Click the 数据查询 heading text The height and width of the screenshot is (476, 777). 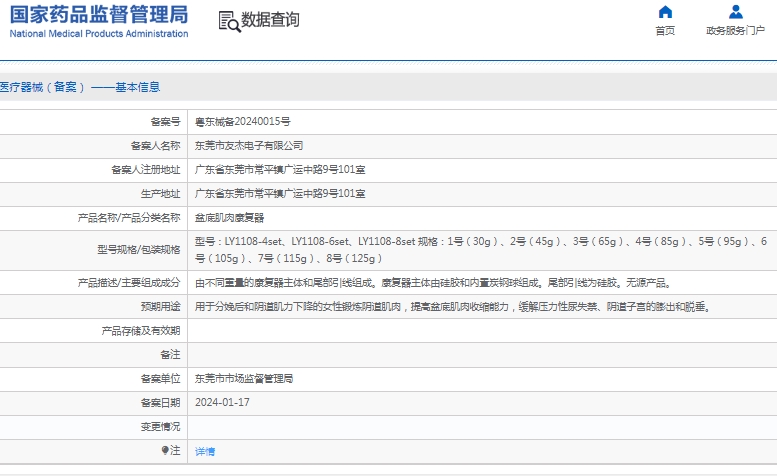[270, 20]
